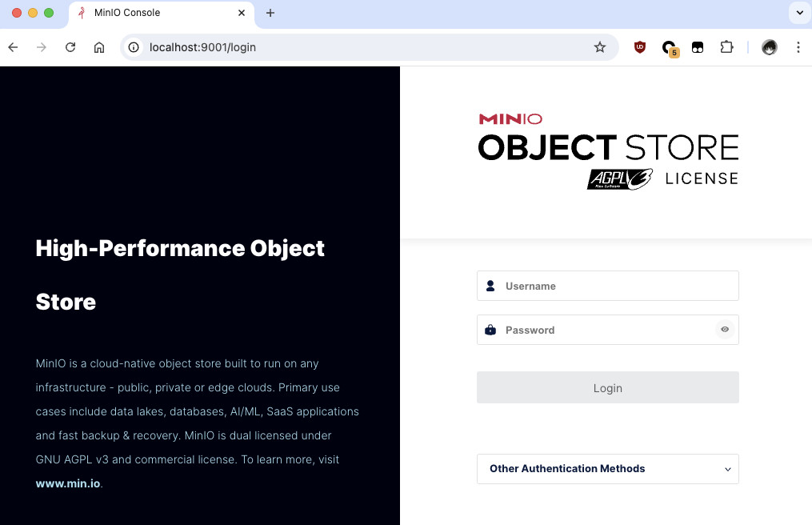Click the AGPL v3 license badge
The height and width of the screenshot is (525, 812).
(x=619, y=179)
